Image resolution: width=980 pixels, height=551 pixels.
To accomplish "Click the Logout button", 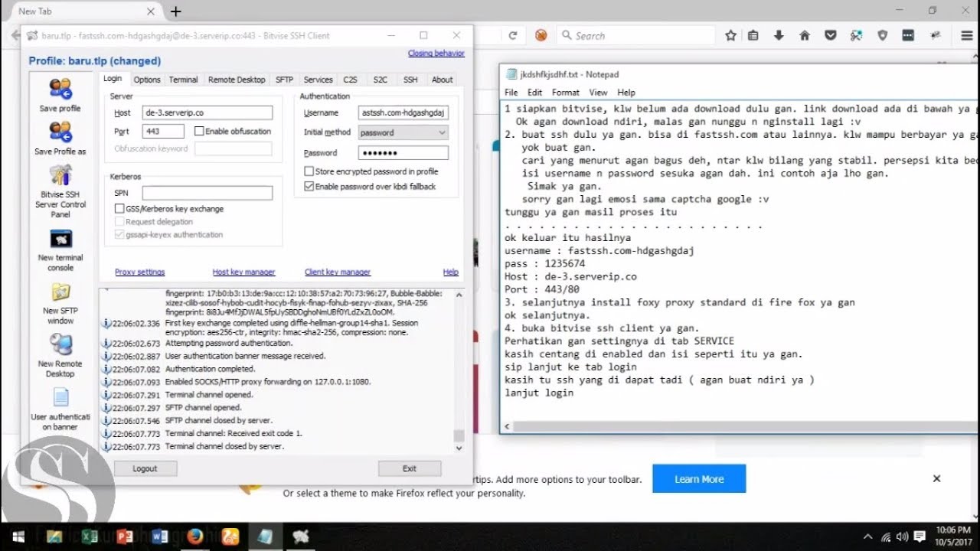I will pyautogui.click(x=145, y=468).
